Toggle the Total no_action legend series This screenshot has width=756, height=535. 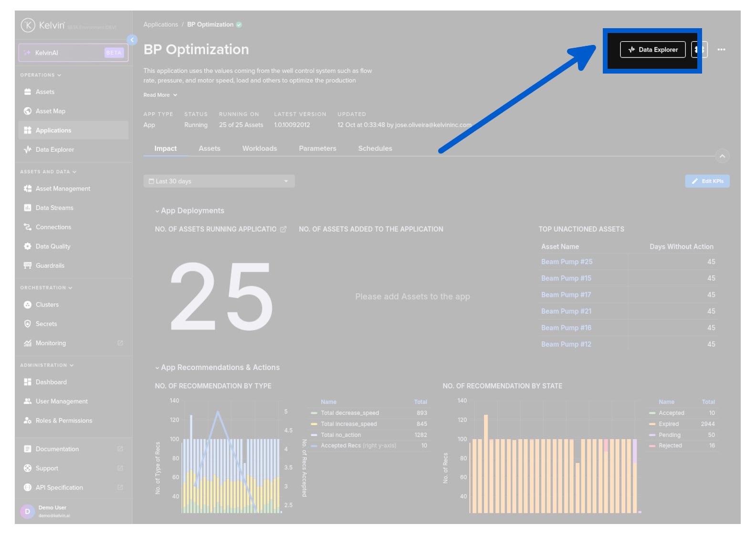coord(340,435)
